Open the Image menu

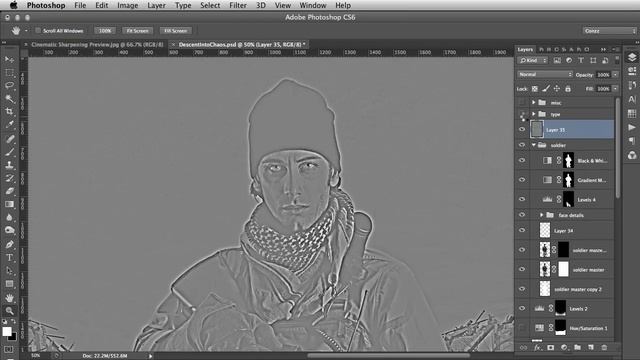pos(127,5)
